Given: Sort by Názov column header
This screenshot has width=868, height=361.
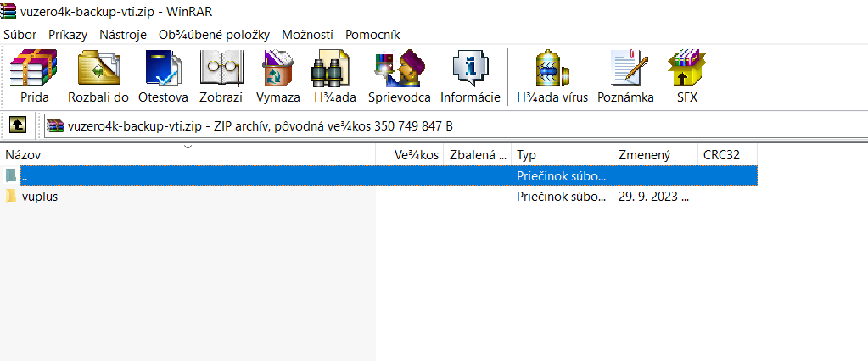Looking at the screenshot, I should [x=188, y=155].
